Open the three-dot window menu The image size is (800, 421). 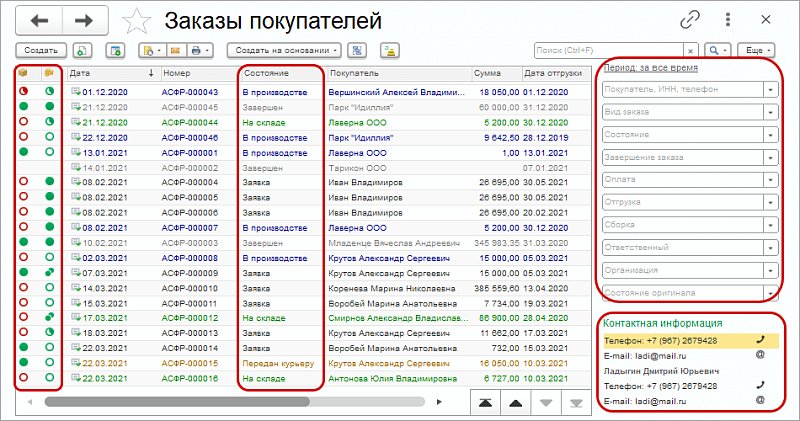coord(728,19)
